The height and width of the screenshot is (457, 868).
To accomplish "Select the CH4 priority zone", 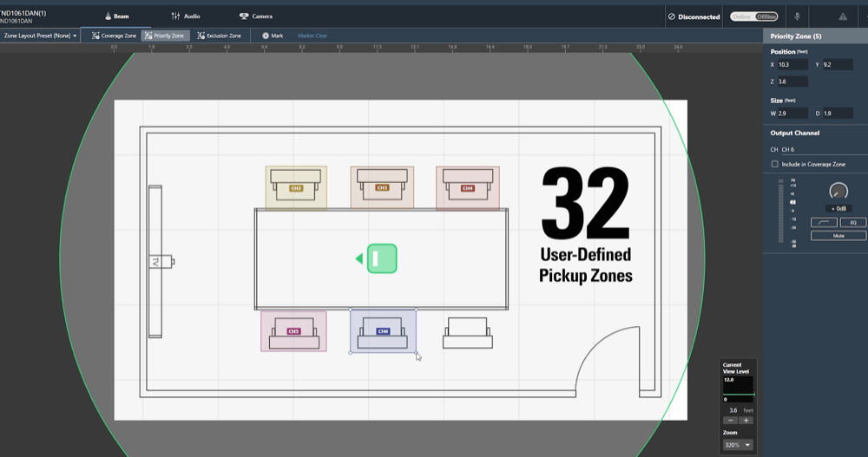I will 468,187.
